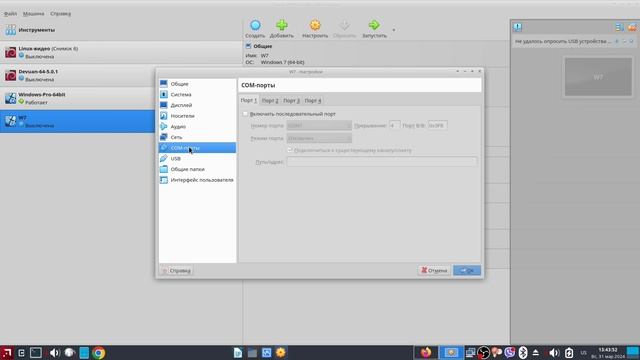Click the Отмена button

tap(434, 270)
